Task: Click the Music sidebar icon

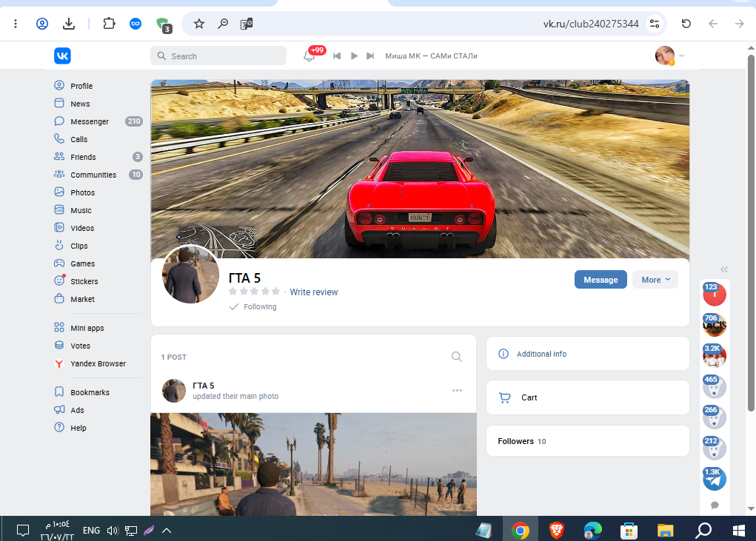Action: [x=59, y=210]
